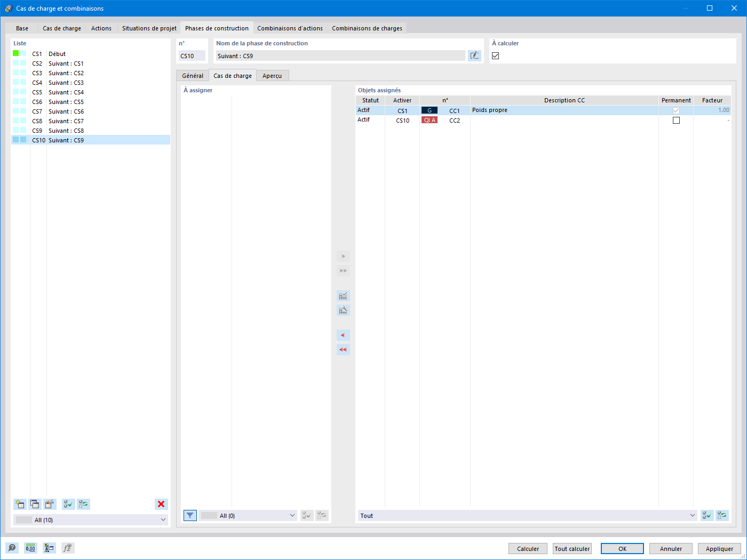Click the Description CC column header
This screenshot has width=747, height=560.
pos(565,100)
